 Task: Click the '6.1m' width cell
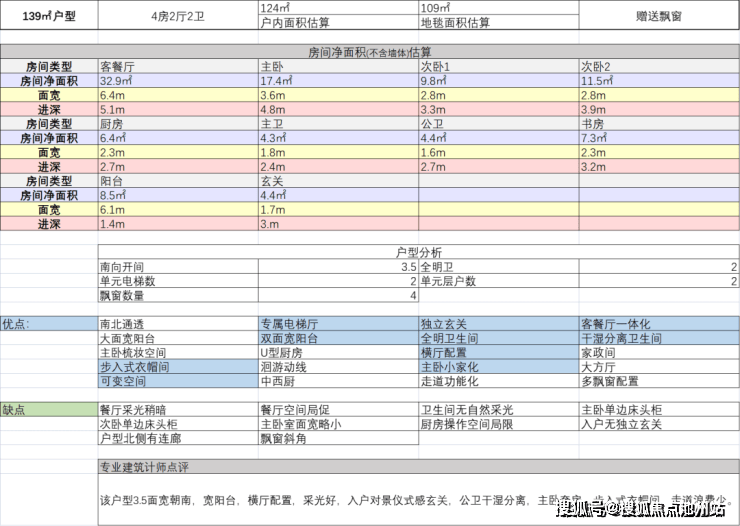pos(178,209)
